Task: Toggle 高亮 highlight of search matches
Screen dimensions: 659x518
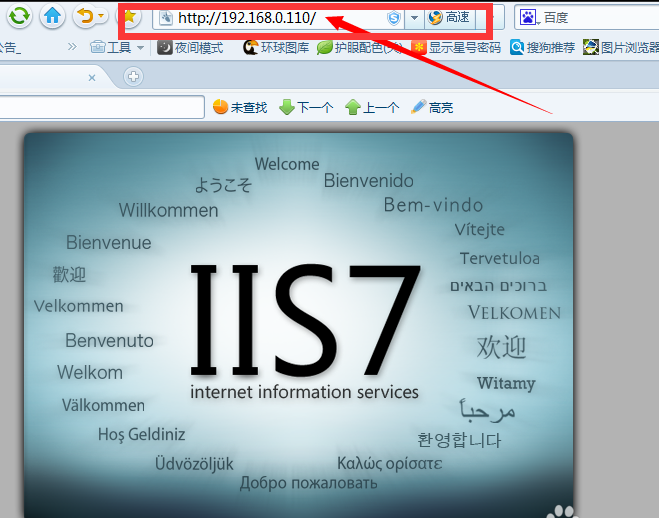Action: click(x=432, y=108)
